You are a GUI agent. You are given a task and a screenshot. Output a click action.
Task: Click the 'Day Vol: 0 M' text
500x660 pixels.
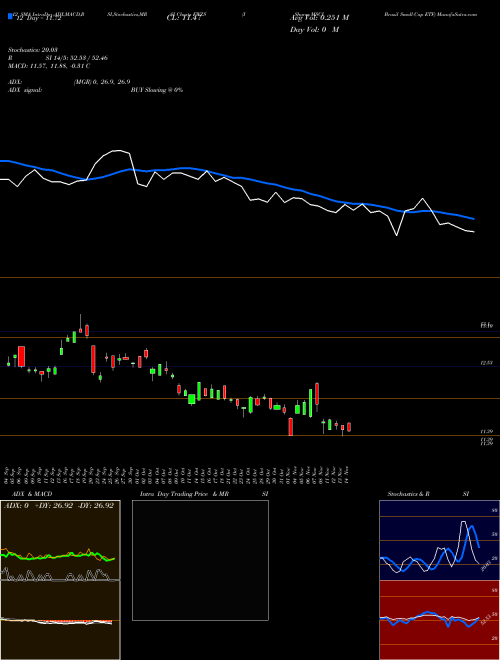coord(314,30)
